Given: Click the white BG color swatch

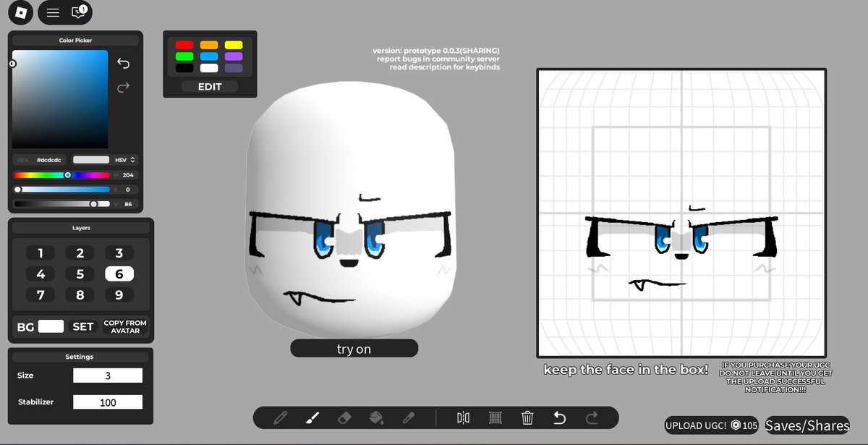Looking at the screenshot, I should [x=51, y=326].
